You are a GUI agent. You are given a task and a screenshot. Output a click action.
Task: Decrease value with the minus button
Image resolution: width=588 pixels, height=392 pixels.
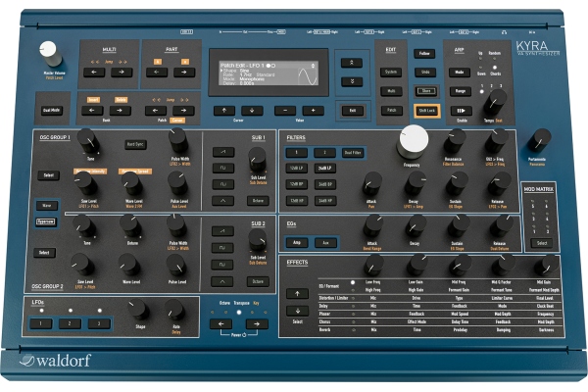pos(285,111)
